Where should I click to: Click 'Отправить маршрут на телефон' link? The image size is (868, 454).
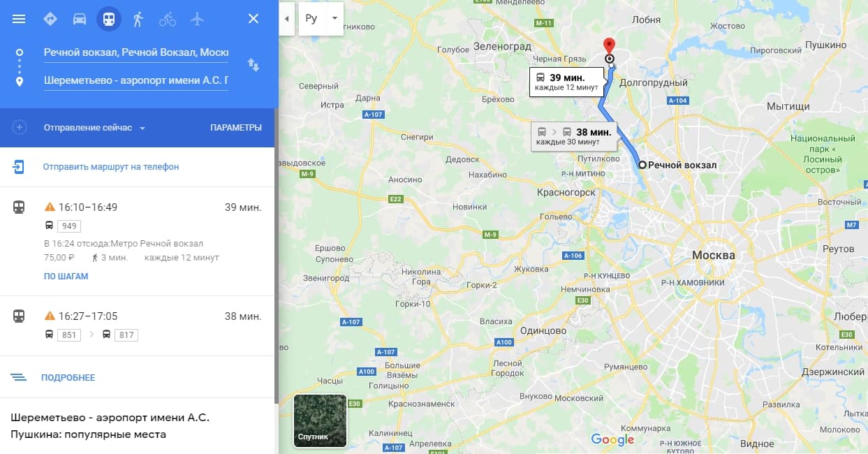[111, 167]
